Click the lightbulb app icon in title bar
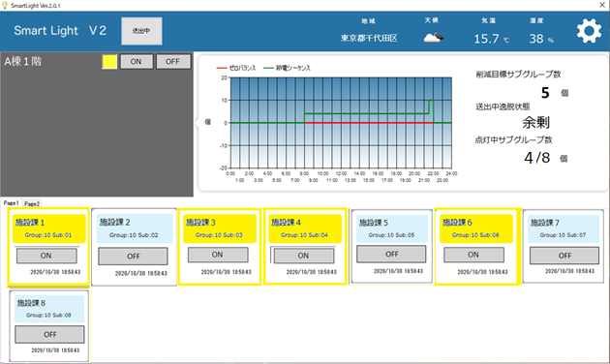This screenshot has height=364, width=610. [4, 5]
